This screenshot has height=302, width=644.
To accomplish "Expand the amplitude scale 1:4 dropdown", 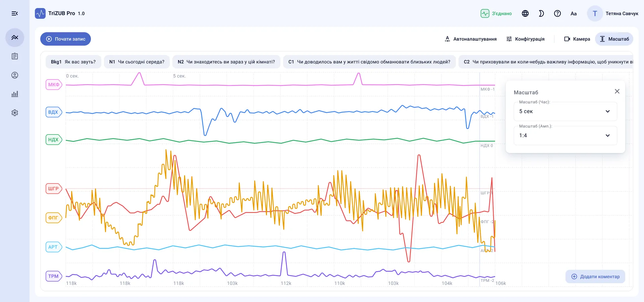I will (x=566, y=136).
